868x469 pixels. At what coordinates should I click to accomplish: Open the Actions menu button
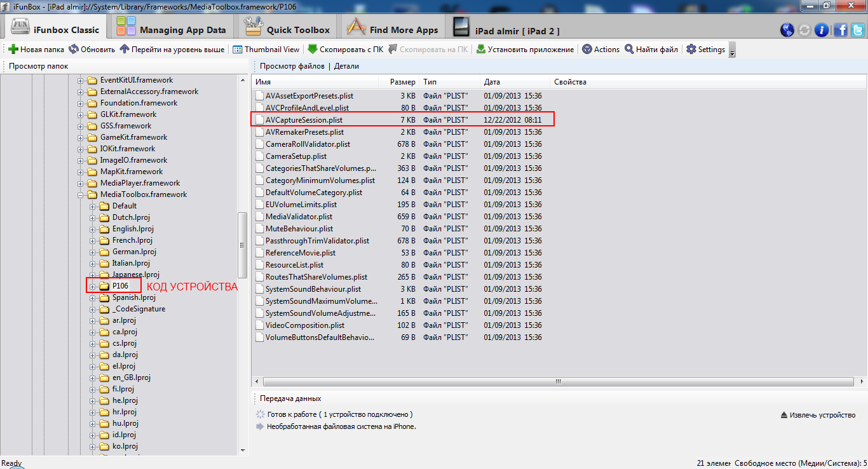pos(600,50)
